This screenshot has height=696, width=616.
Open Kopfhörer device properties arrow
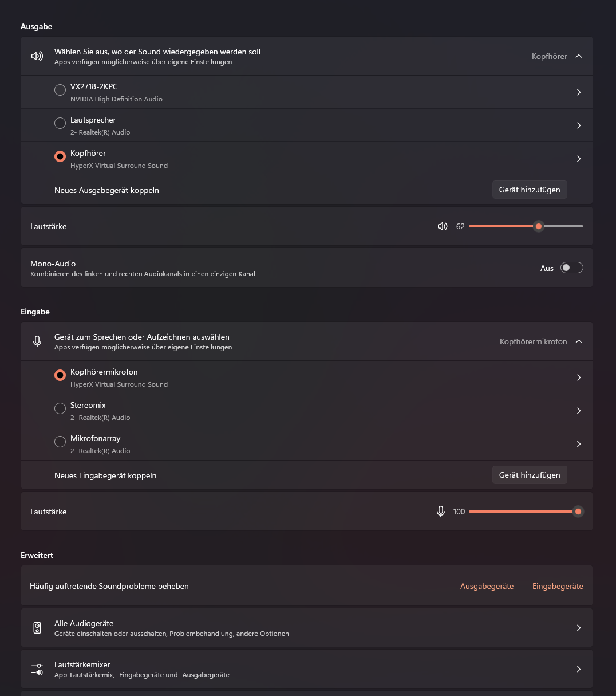(579, 159)
